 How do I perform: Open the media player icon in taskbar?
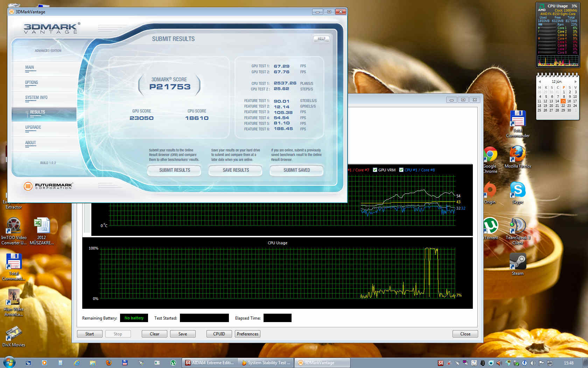(x=44, y=363)
